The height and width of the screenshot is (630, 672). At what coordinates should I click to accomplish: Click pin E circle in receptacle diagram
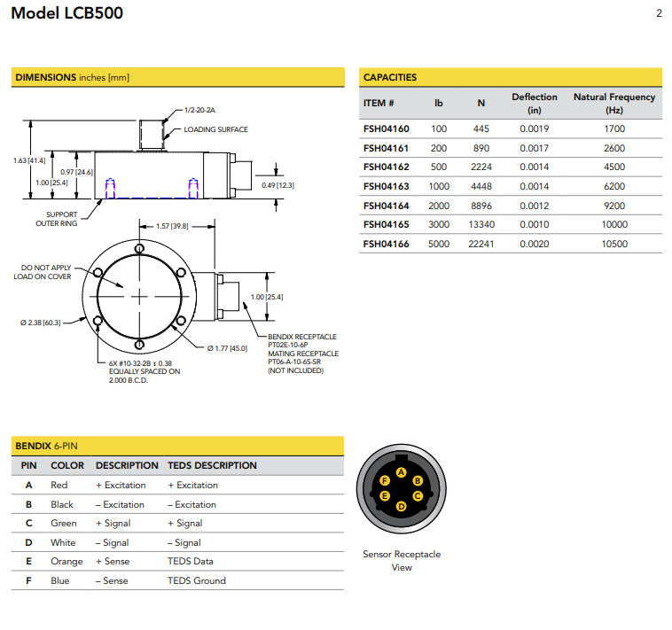coord(385,496)
